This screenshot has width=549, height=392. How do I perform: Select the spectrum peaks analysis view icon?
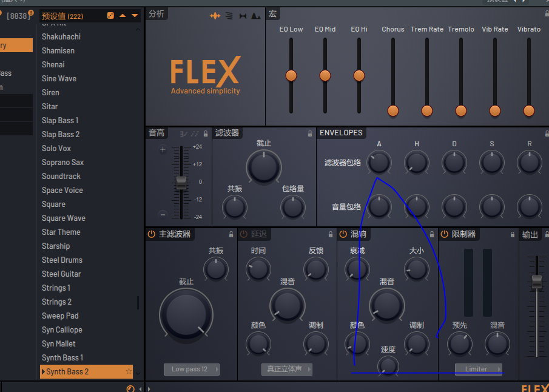coord(256,16)
